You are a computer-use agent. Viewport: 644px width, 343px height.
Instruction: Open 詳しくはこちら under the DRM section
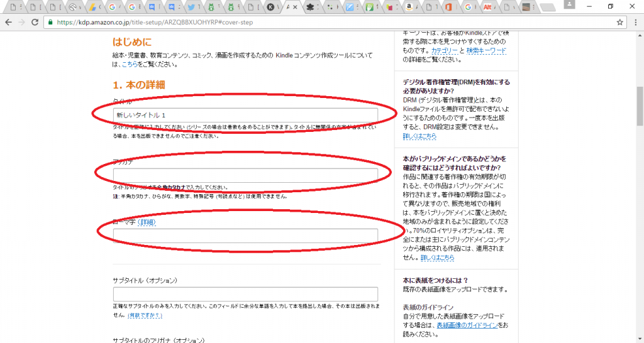(x=419, y=136)
